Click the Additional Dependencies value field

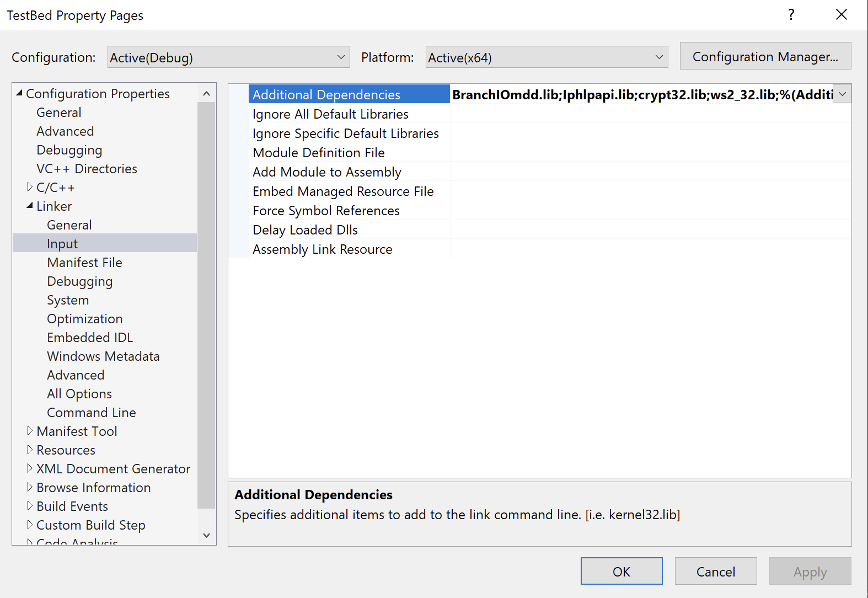(x=642, y=94)
